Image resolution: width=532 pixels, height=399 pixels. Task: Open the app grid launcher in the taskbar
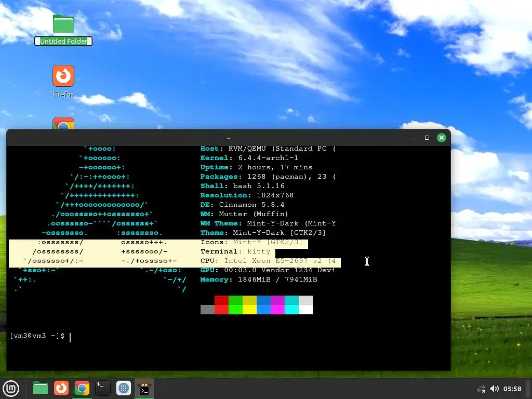pos(124,388)
